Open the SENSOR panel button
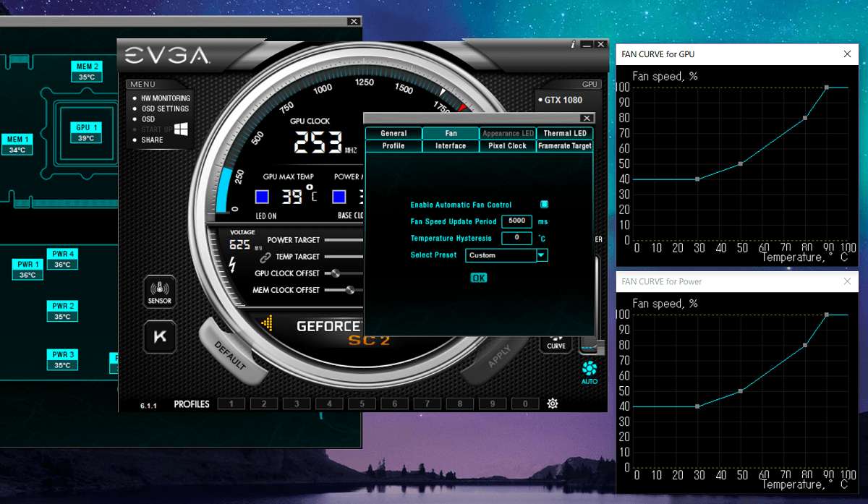 (160, 292)
